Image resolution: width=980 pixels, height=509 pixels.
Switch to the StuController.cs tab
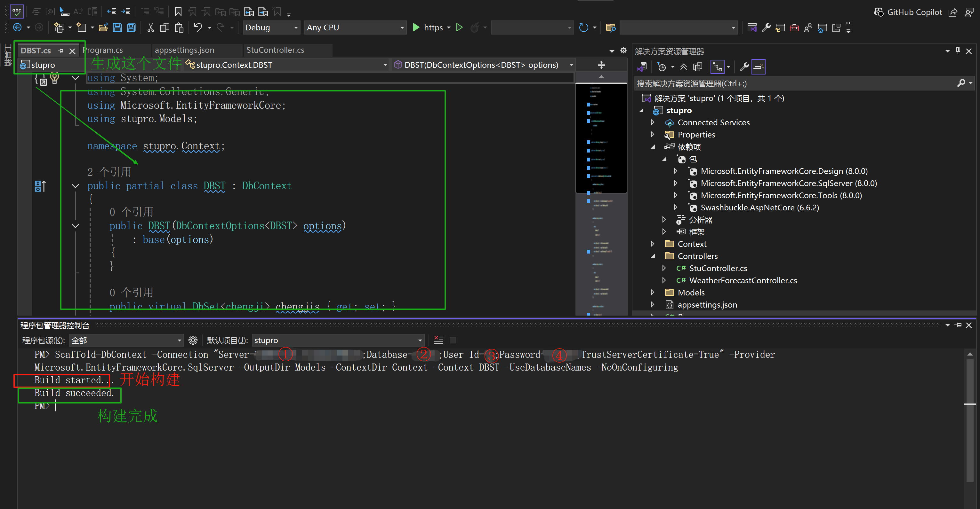275,50
